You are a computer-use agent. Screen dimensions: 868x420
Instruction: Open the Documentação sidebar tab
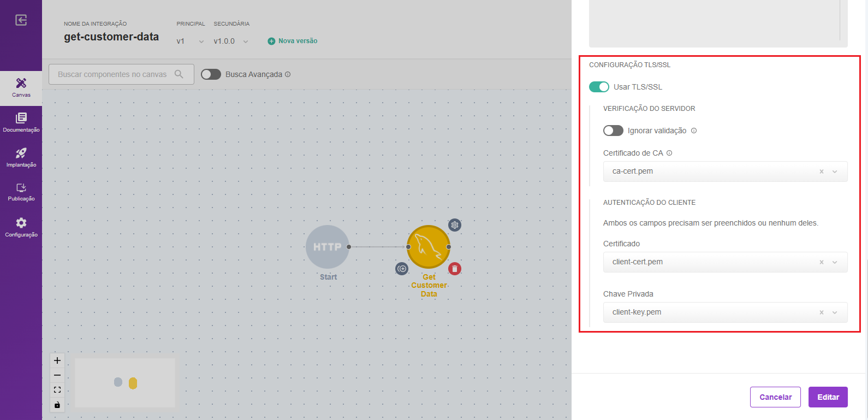coord(21,122)
